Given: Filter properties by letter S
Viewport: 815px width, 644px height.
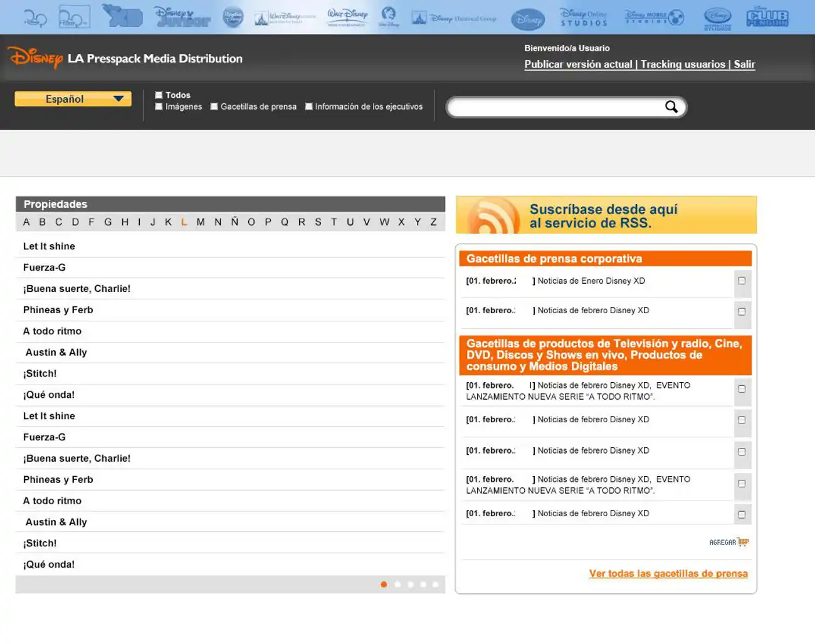Looking at the screenshot, I should coord(318,222).
